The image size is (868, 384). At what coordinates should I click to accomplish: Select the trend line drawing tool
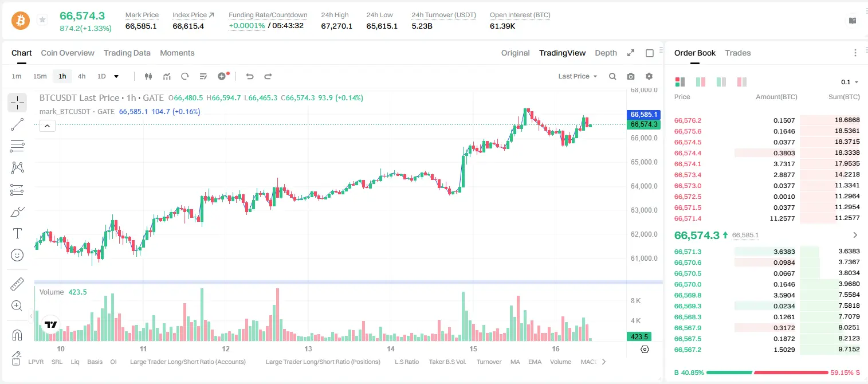coord(17,124)
